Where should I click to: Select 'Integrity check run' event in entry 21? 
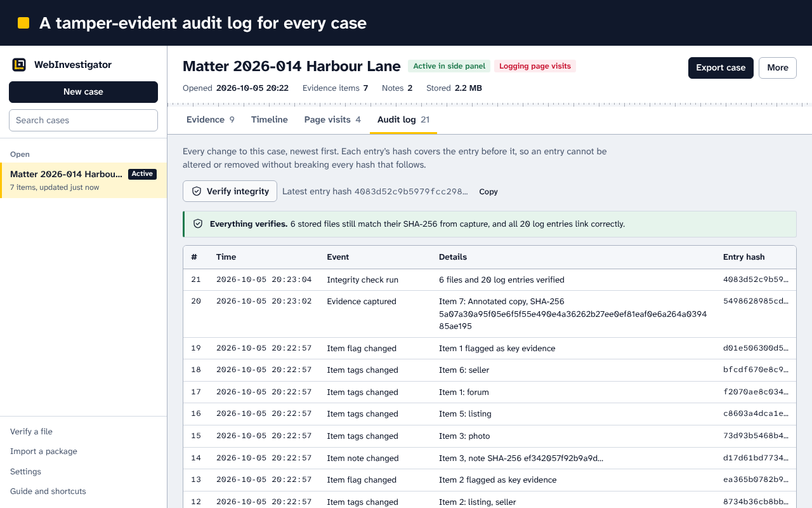click(x=363, y=280)
